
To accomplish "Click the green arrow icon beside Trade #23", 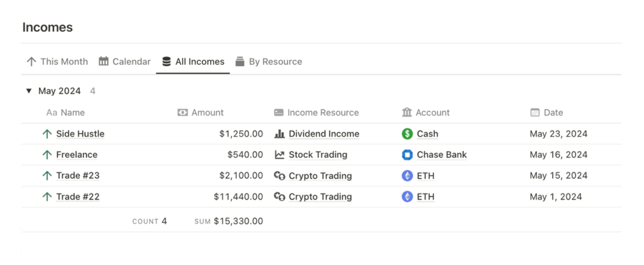I will pyautogui.click(x=47, y=176).
